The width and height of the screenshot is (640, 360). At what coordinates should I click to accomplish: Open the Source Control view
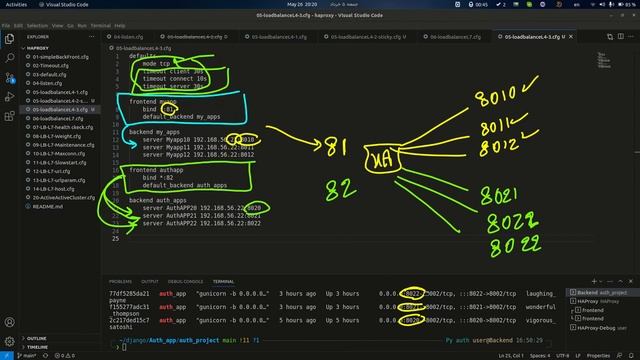click(x=9, y=78)
